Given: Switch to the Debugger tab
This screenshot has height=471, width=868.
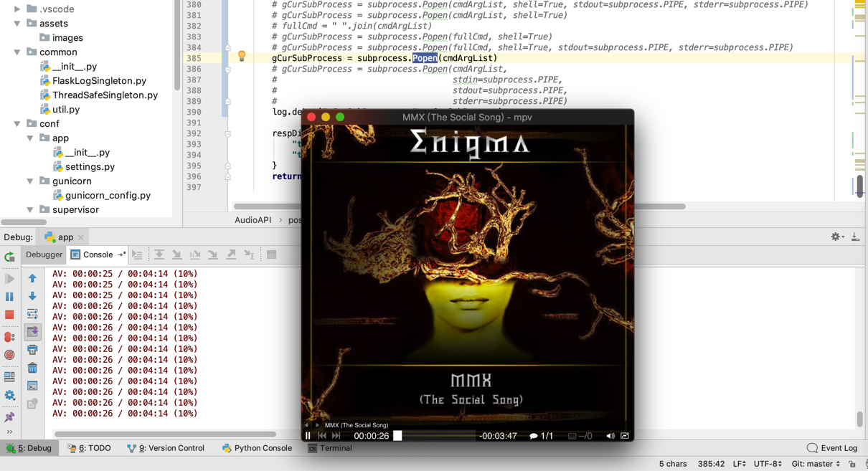Looking at the screenshot, I should coord(44,254).
